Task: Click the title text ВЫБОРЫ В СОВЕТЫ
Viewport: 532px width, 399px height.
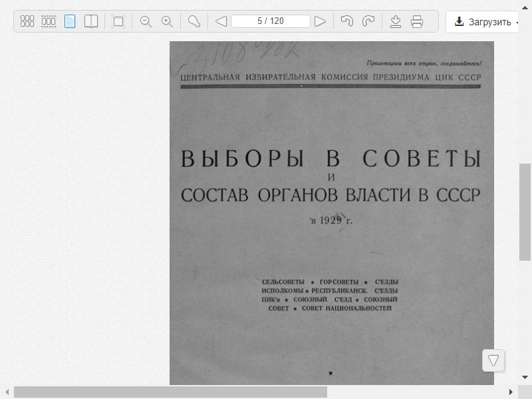Action: pyautogui.click(x=331, y=158)
